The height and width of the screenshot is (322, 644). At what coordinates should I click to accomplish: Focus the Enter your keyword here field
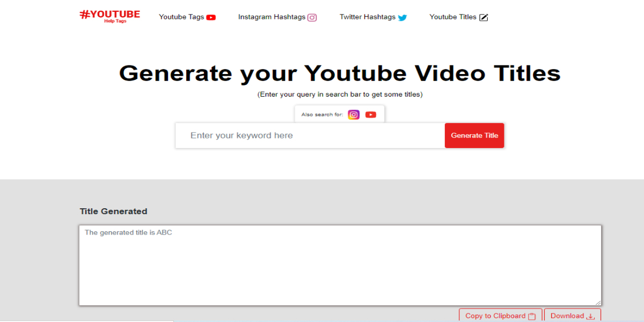[310, 135]
